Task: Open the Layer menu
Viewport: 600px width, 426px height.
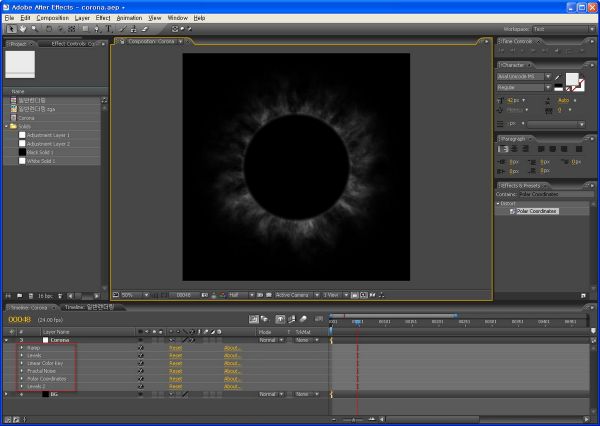Action: click(x=82, y=18)
